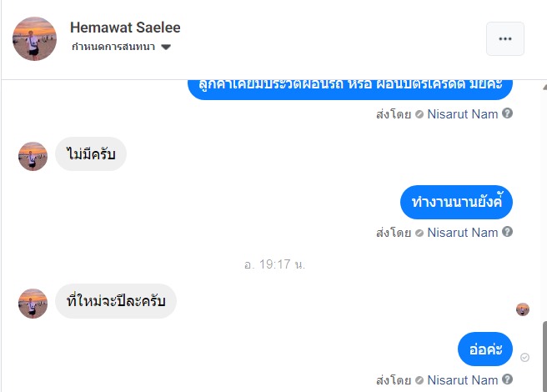Click the อ. 19:17 น. timestamp

click(274, 264)
